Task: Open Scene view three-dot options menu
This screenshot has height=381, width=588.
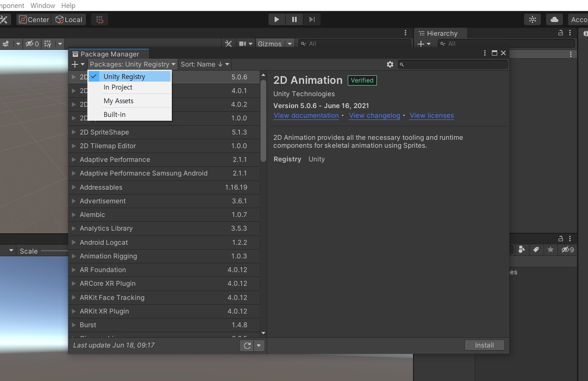Action: coord(406,33)
